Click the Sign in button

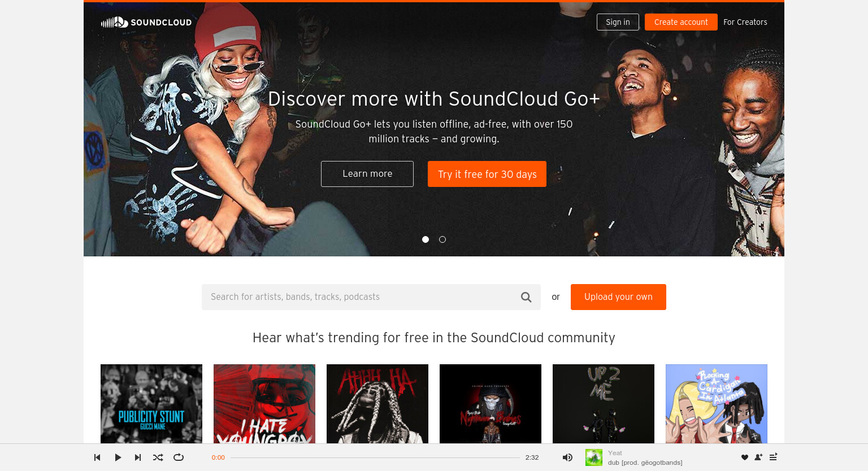(618, 22)
